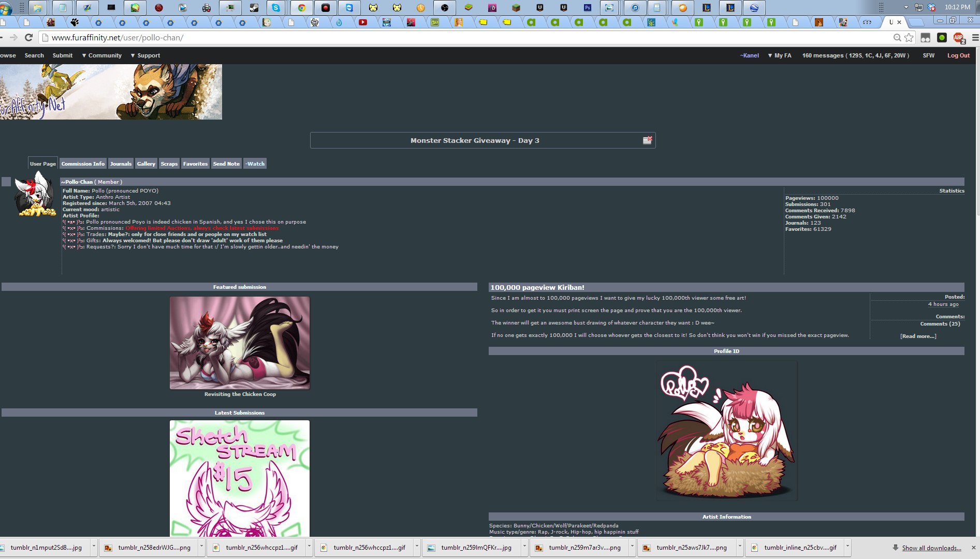Log Out of FurAffinity
The image size is (980, 559).
[958, 55]
